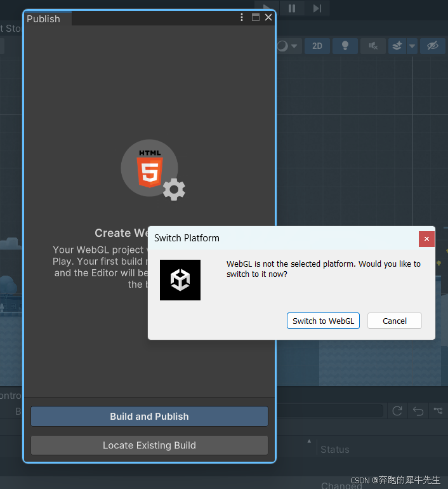The width and height of the screenshot is (448, 489).
Task: Open scene effects dropdown arrow
Action: (412, 46)
